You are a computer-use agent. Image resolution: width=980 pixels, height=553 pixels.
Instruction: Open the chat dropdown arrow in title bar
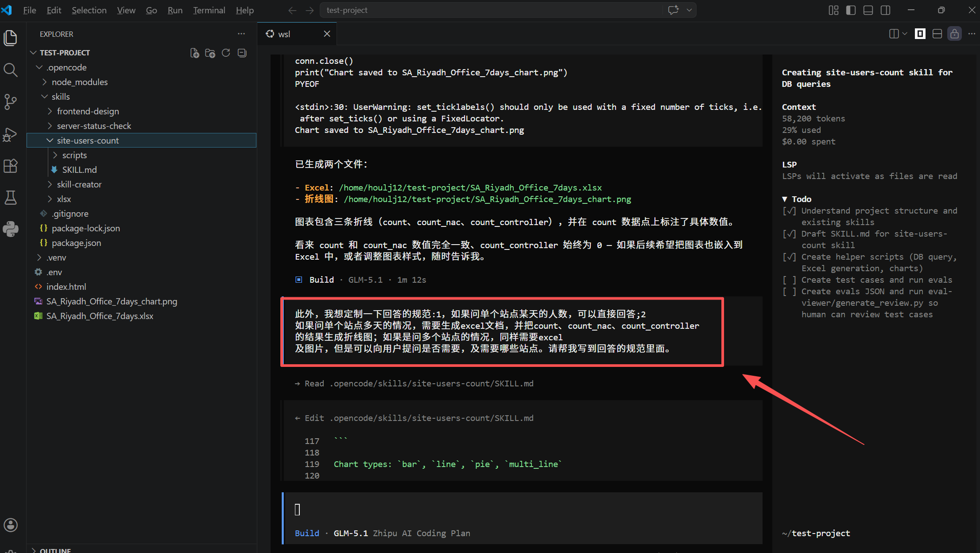point(689,10)
